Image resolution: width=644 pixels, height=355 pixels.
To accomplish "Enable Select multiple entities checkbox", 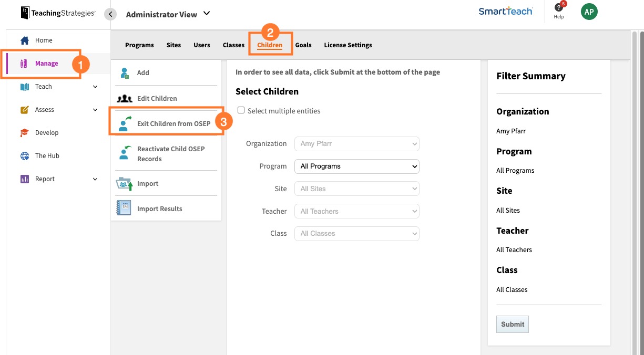I will 241,110.
